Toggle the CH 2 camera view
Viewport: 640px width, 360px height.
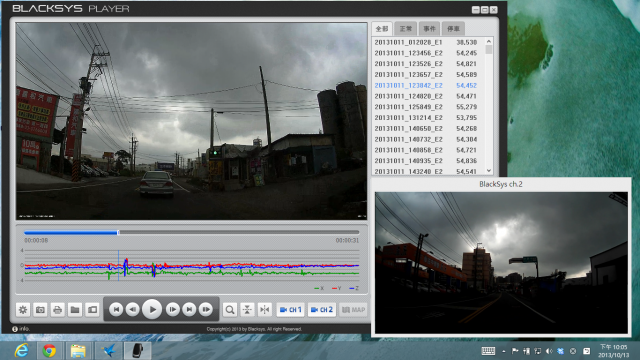tap(322, 310)
